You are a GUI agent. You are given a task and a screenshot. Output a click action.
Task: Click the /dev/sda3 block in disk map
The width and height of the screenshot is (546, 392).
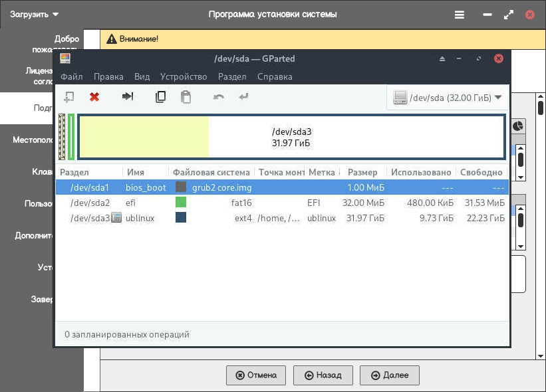[x=291, y=137]
